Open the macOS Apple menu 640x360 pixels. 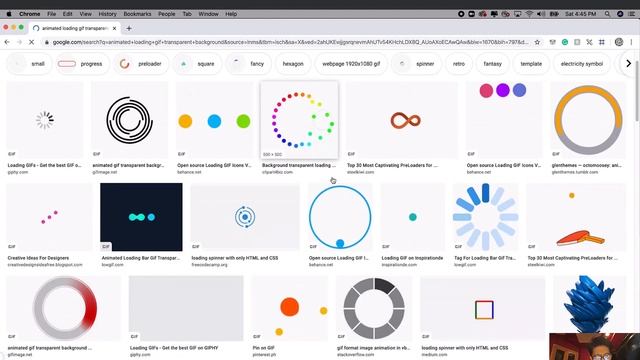[9, 14]
